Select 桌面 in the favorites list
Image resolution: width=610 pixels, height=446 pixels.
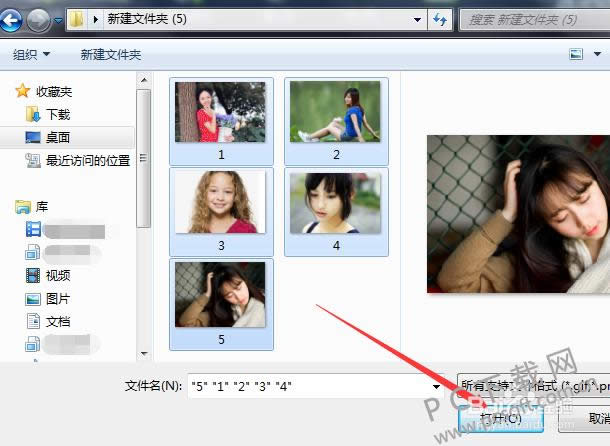coord(58,137)
